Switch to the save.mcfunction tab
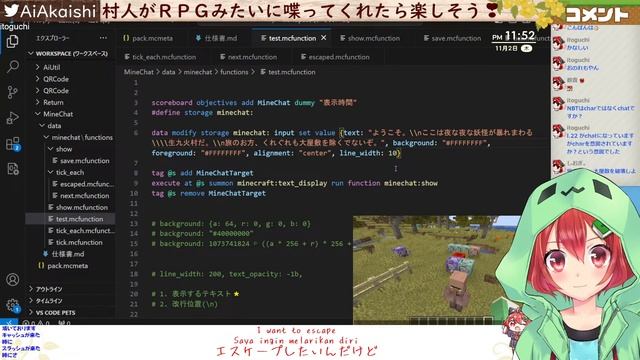640x360 pixels. point(452,38)
